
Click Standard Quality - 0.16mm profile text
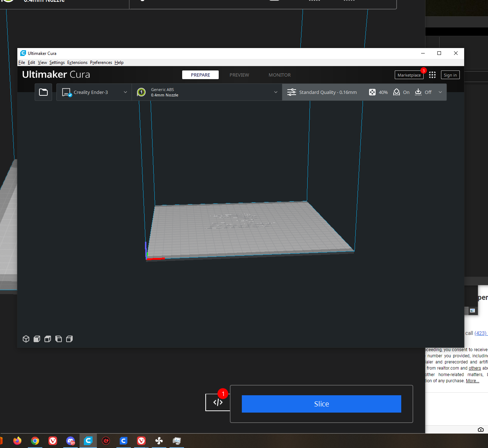[328, 92]
